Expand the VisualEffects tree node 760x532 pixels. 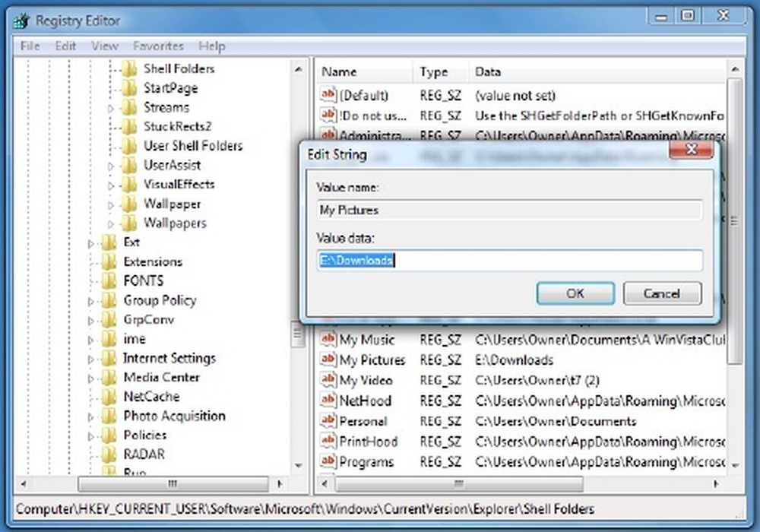click(x=110, y=185)
